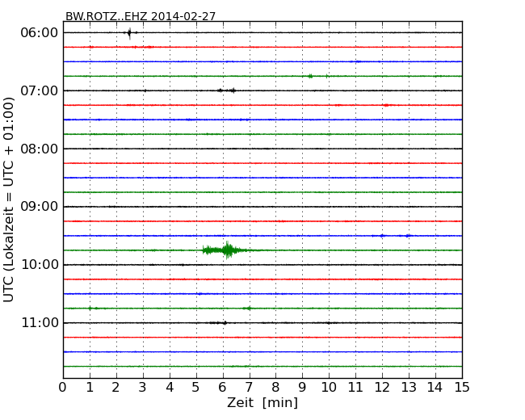Select the 07:00 time label
This screenshot has height=420, width=525.
pyautogui.click(x=39, y=90)
